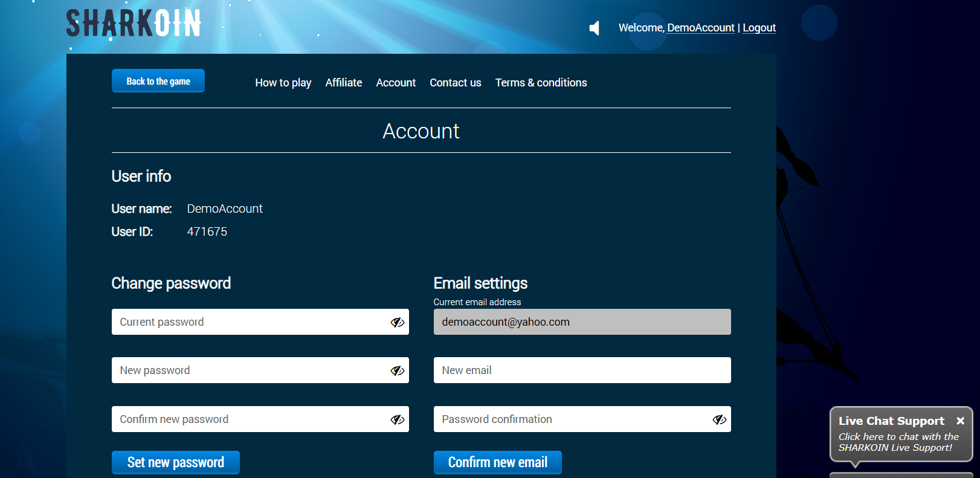This screenshot has width=980, height=478.
Task: Click Back to the game button
Action: [158, 81]
